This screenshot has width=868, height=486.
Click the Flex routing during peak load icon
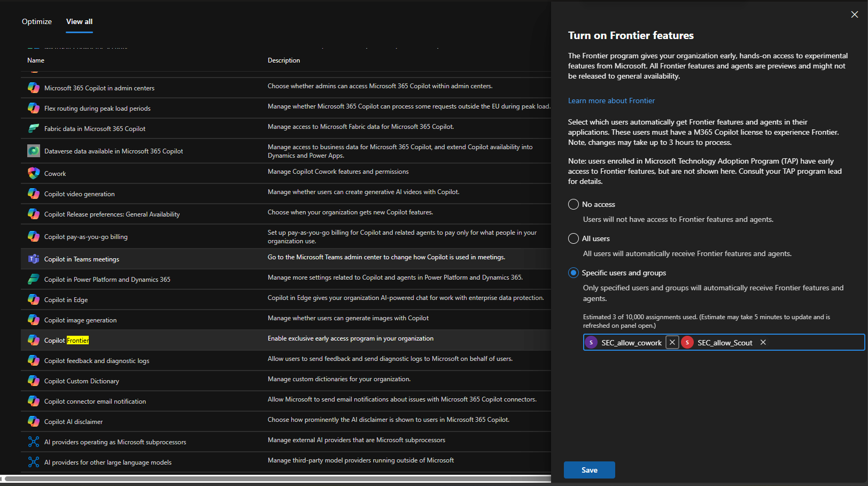coord(34,108)
